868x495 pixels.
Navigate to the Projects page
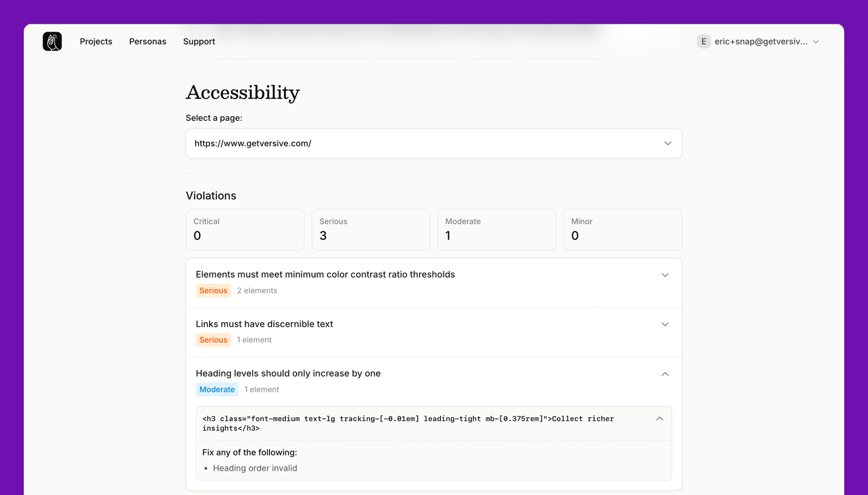[96, 41]
